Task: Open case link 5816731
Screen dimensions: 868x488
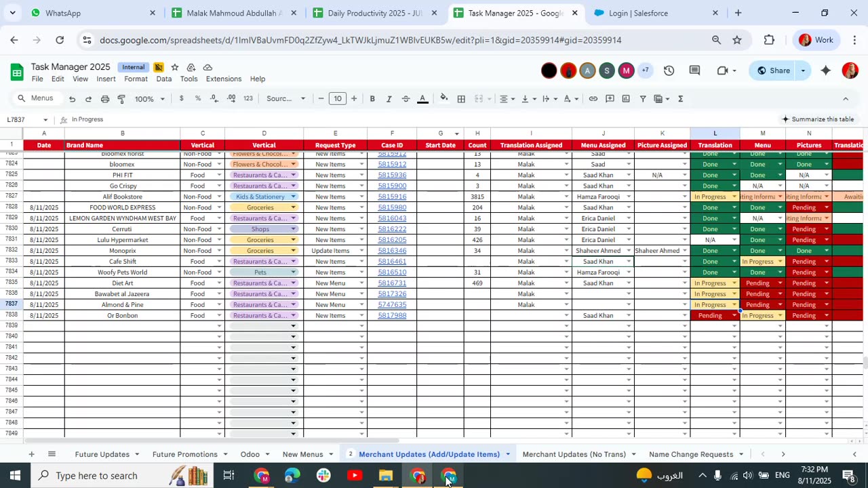Action: tap(392, 283)
